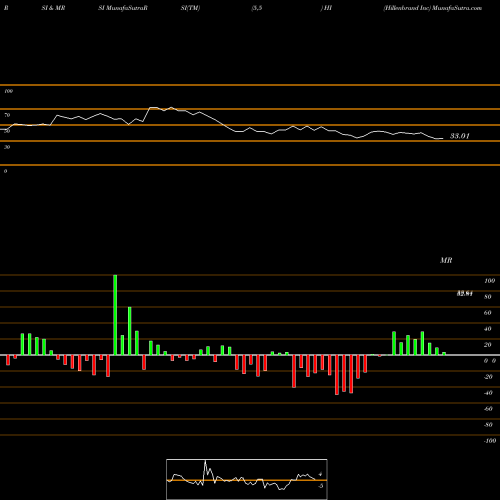
Task: Click the tallest green histogram bar
Action: click(x=115, y=315)
